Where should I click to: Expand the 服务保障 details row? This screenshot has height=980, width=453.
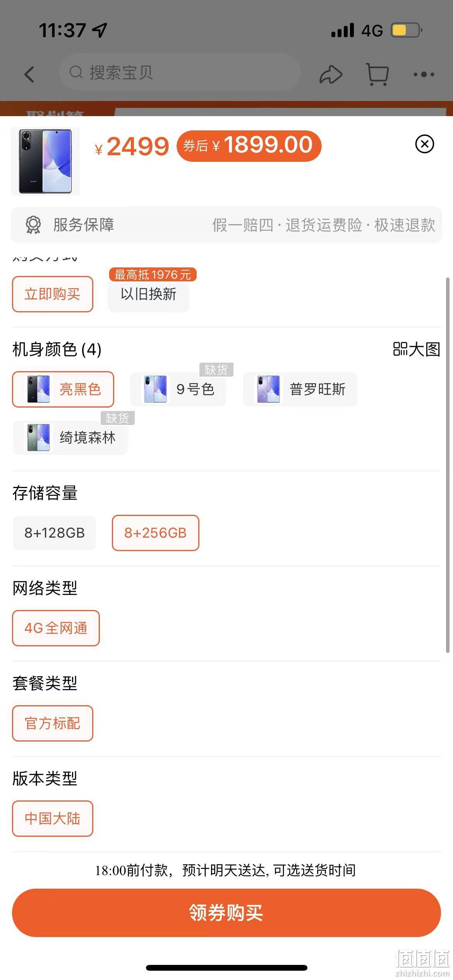pyautogui.click(x=226, y=225)
